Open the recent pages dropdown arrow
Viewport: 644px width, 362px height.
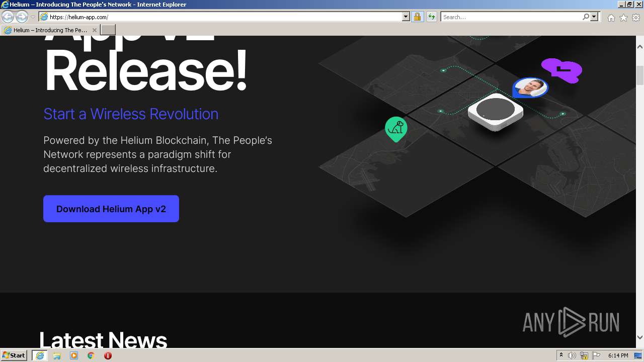point(33,17)
